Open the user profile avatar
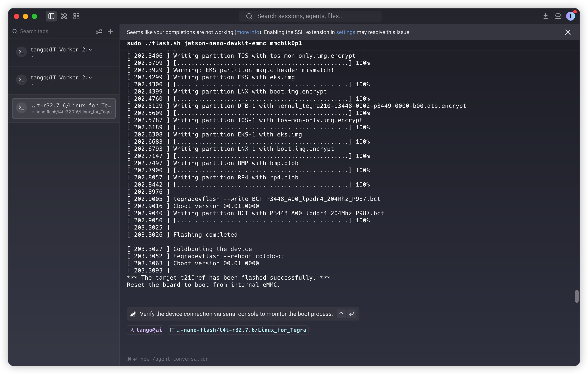 pyautogui.click(x=570, y=16)
